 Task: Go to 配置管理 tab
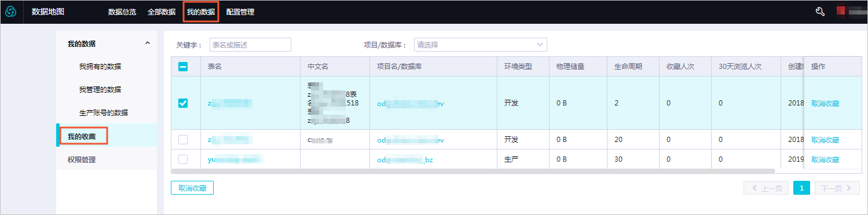pos(240,12)
